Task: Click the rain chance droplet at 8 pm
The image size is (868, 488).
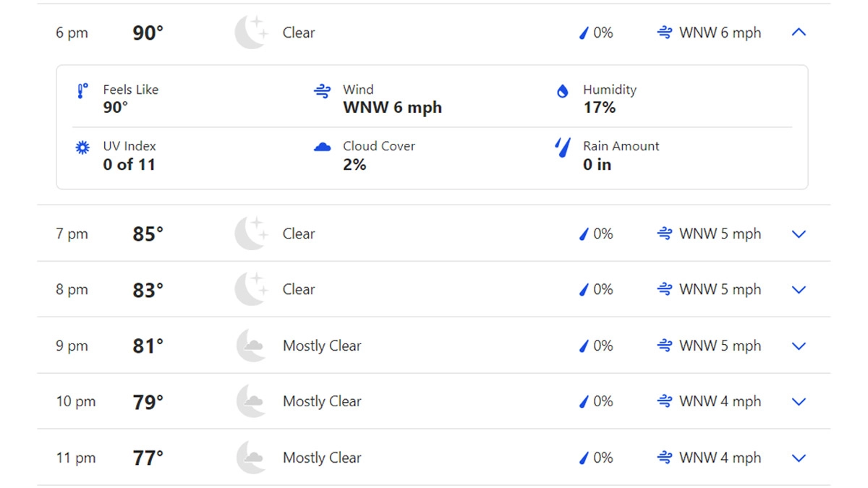Action: (584, 290)
